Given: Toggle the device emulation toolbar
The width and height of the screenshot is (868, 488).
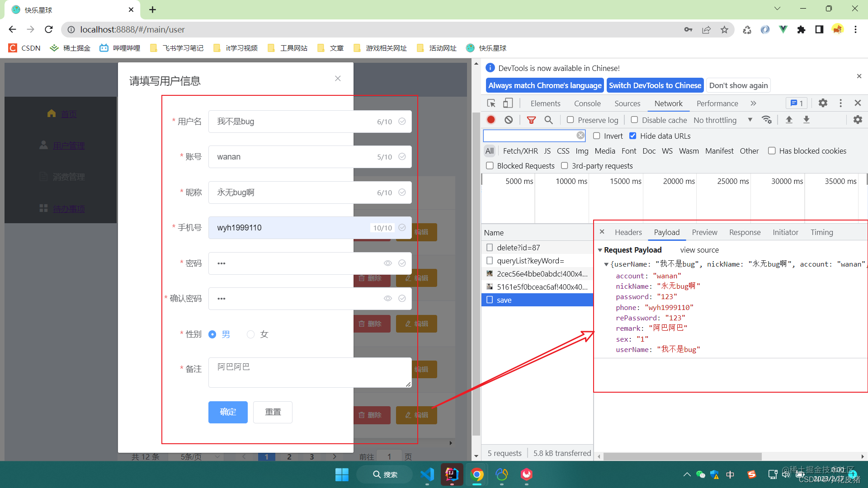Looking at the screenshot, I should pyautogui.click(x=508, y=103).
